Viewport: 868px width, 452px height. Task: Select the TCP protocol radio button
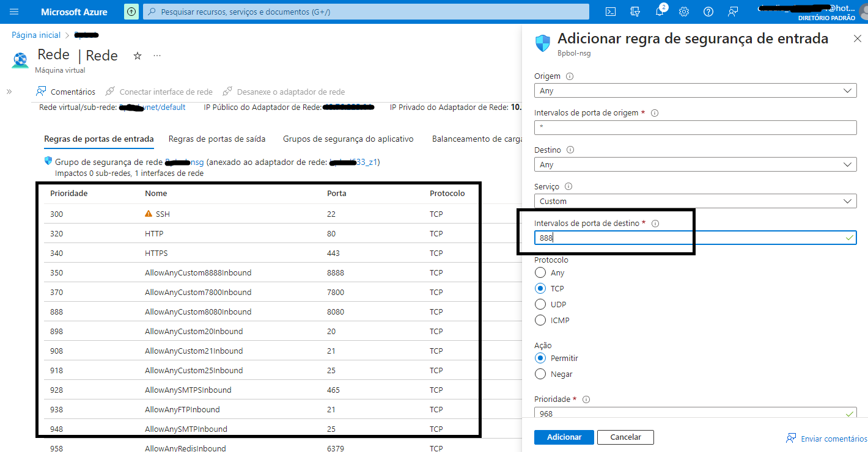[x=540, y=288]
